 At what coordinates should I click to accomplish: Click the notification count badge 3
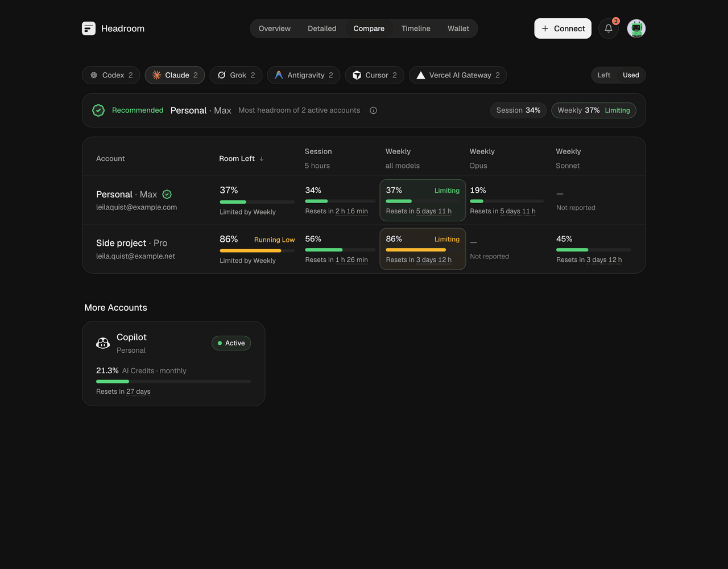click(x=615, y=21)
